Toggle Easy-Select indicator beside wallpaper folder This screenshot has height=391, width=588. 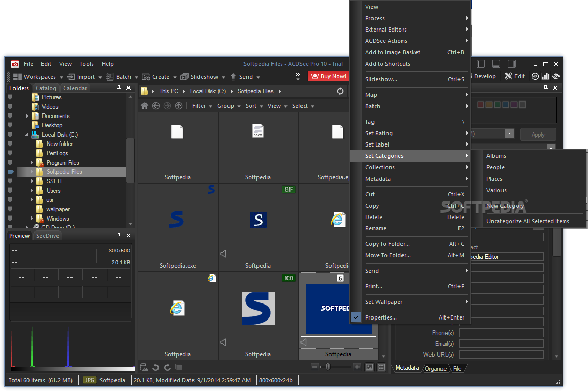tap(10, 209)
